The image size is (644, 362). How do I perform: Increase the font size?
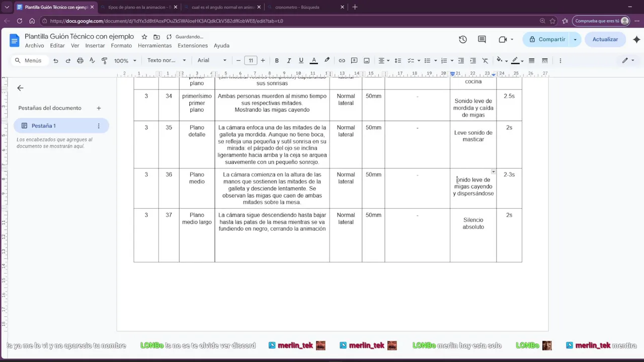coord(263,60)
